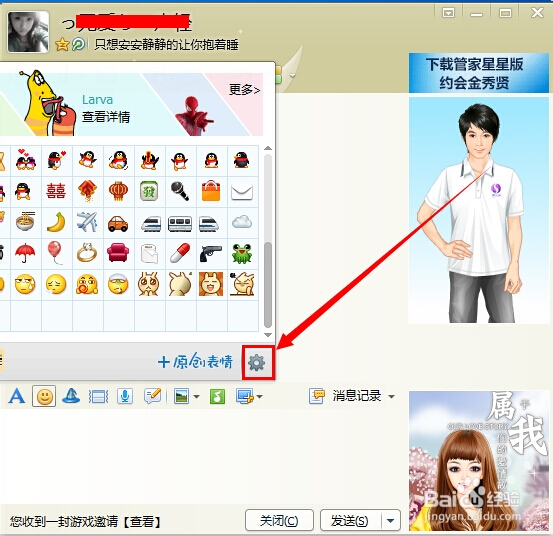The image size is (553, 536).
Task: Open the magic wizard hat emoticons
Action: 71,396
